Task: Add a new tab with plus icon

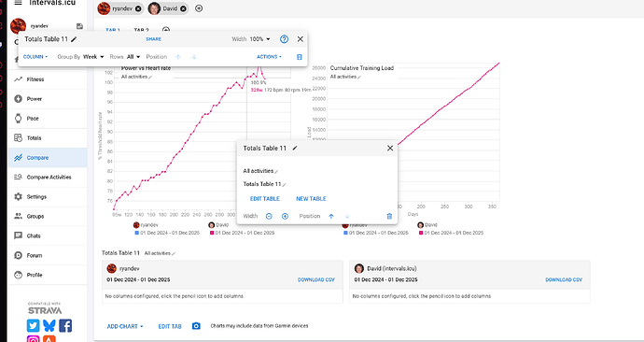Action: coord(166,30)
